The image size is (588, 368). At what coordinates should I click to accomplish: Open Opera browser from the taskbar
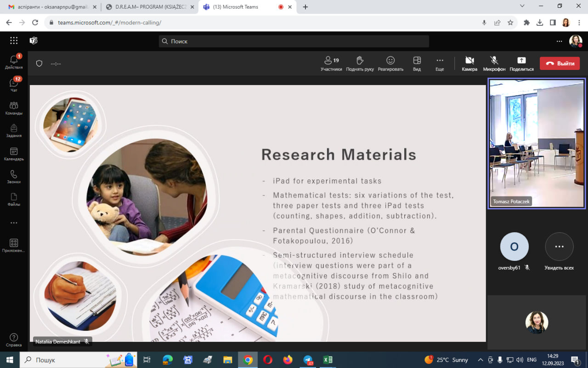pyautogui.click(x=268, y=360)
